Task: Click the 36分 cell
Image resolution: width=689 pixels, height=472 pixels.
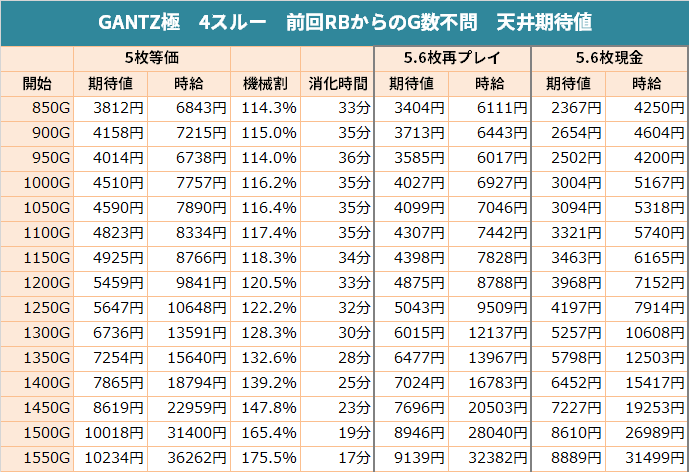Action: 337,158
